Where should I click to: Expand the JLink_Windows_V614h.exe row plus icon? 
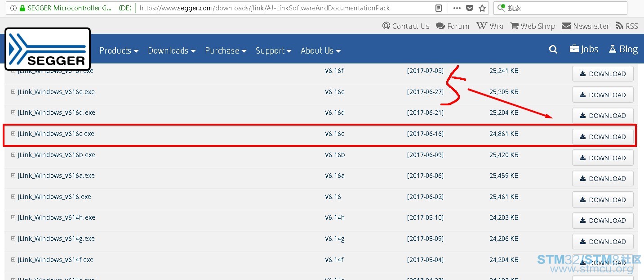click(x=13, y=217)
